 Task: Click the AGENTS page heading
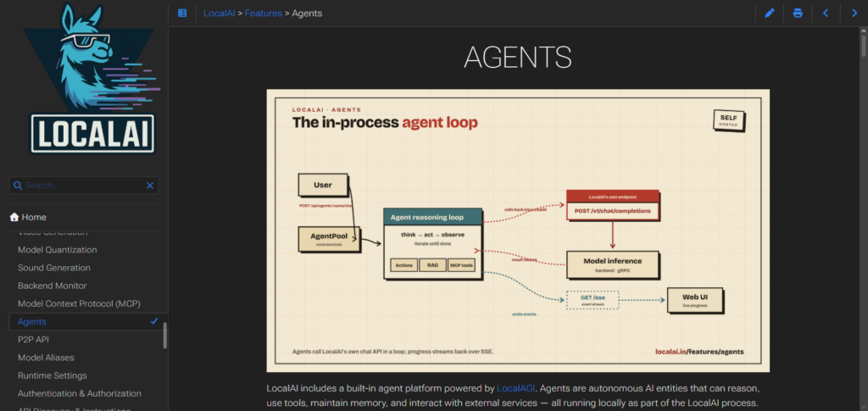click(518, 57)
